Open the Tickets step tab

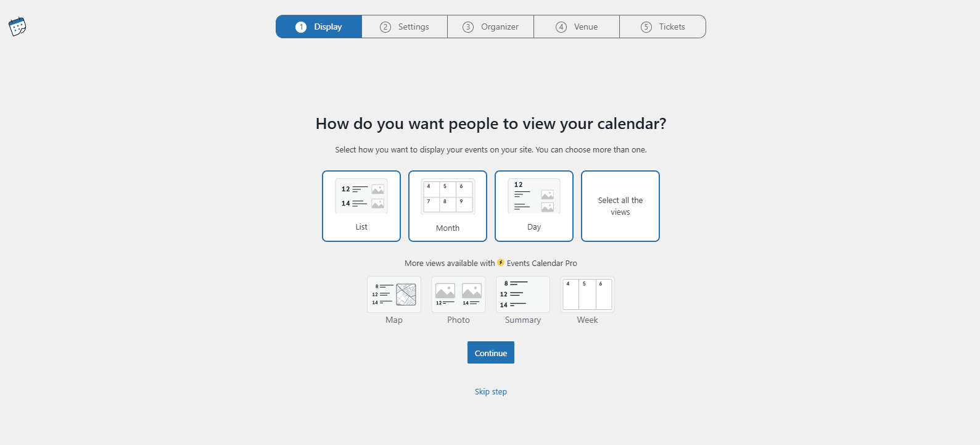pyautogui.click(x=663, y=27)
